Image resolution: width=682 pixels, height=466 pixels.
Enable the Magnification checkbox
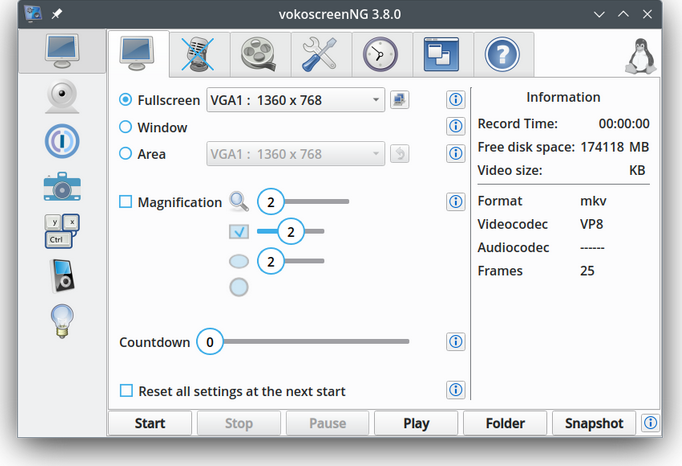pos(126,202)
